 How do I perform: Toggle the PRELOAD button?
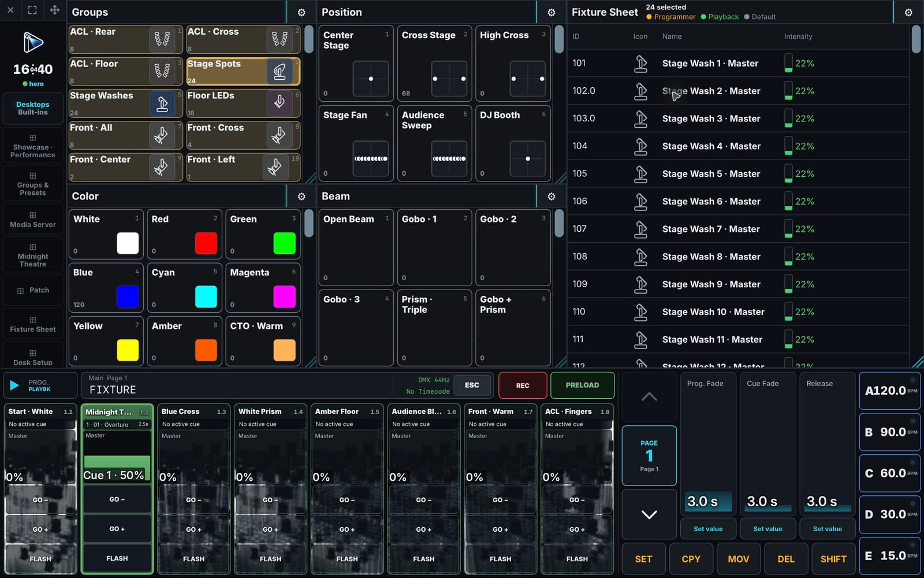[582, 386]
